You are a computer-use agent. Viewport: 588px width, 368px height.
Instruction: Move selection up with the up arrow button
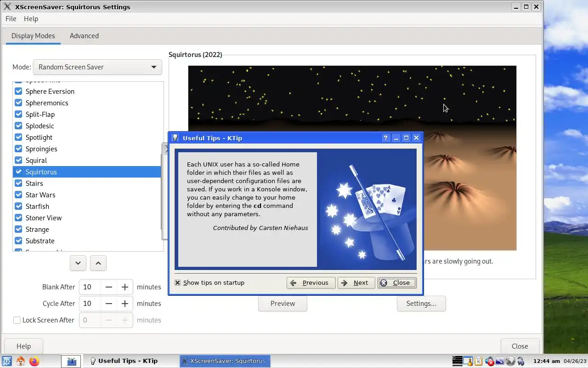(98, 263)
